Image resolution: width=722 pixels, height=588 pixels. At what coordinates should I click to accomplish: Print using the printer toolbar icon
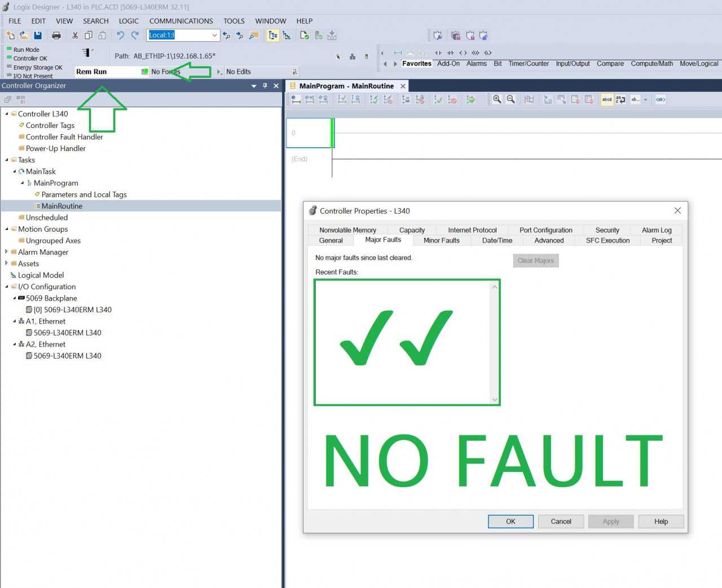point(56,36)
